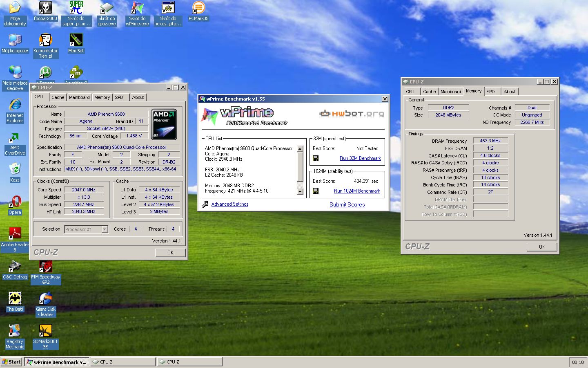The image size is (588, 368).
Task: Launch Internet Explorer desktop icon
Action: (x=15, y=110)
